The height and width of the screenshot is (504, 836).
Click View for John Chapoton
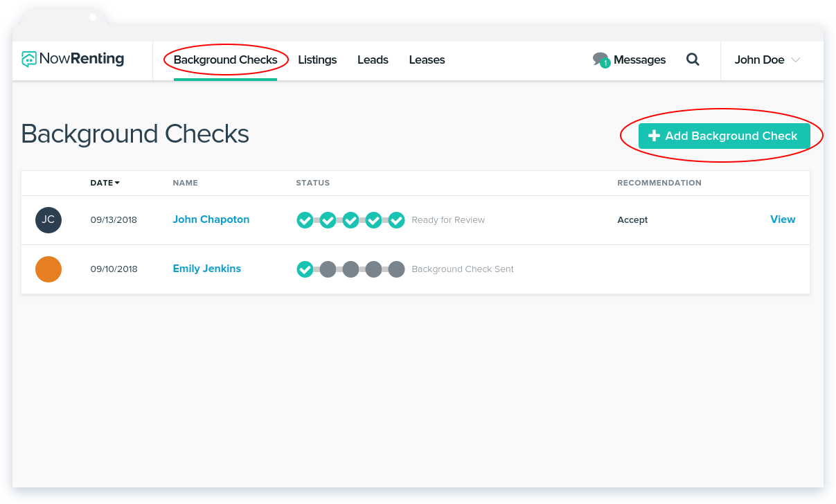click(783, 219)
